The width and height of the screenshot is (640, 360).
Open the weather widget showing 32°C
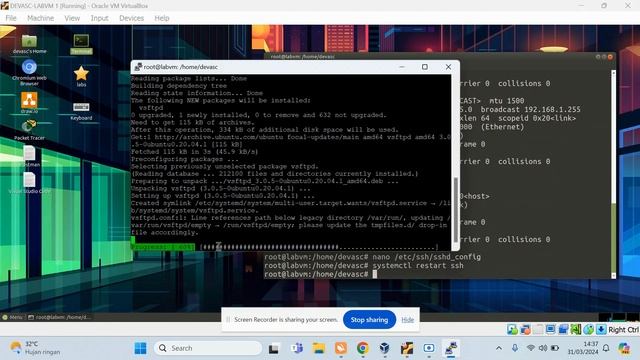(x=35, y=348)
